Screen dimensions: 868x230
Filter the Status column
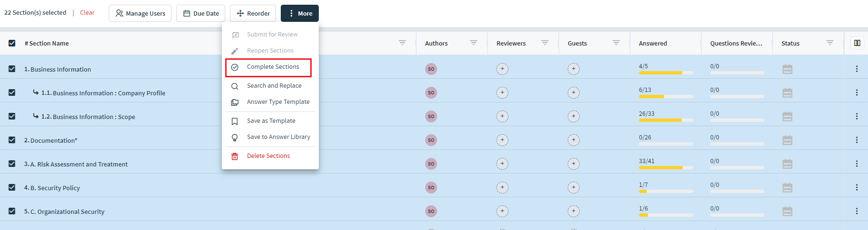coord(830,43)
